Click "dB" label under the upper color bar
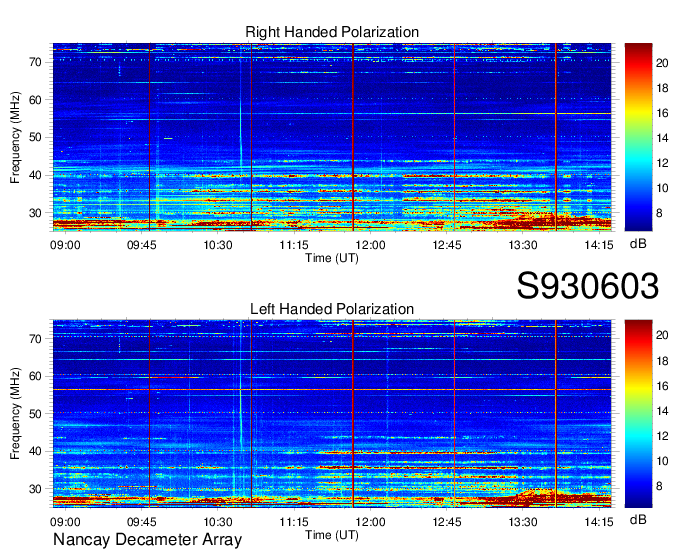 [x=638, y=244]
